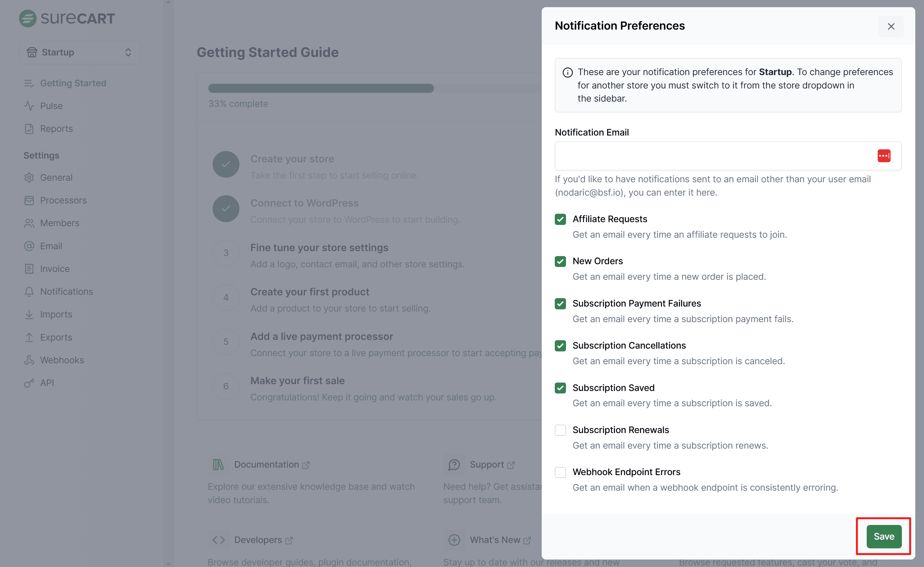Uncheck the Affiliate Requests checkbox
The width and height of the screenshot is (924, 567).
click(x=560, y=219)
